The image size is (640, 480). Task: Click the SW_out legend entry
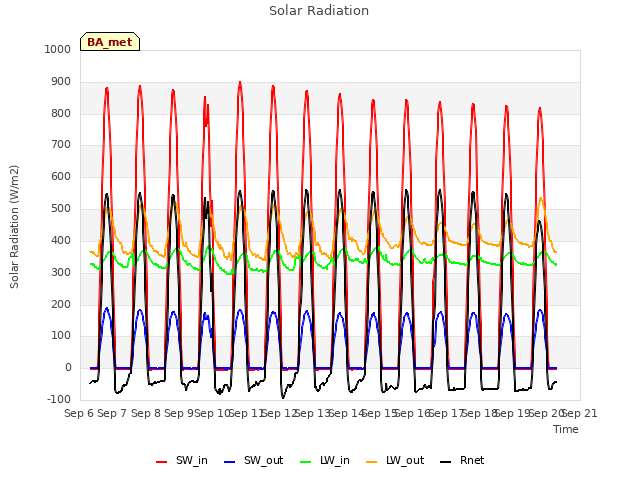click(x=253, y=460)
